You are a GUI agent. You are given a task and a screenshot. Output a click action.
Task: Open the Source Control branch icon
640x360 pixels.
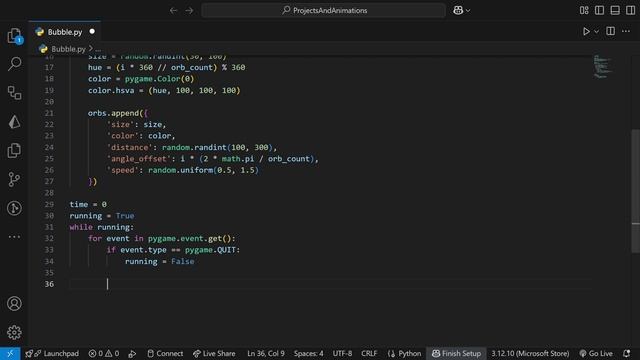coord(14,179)
